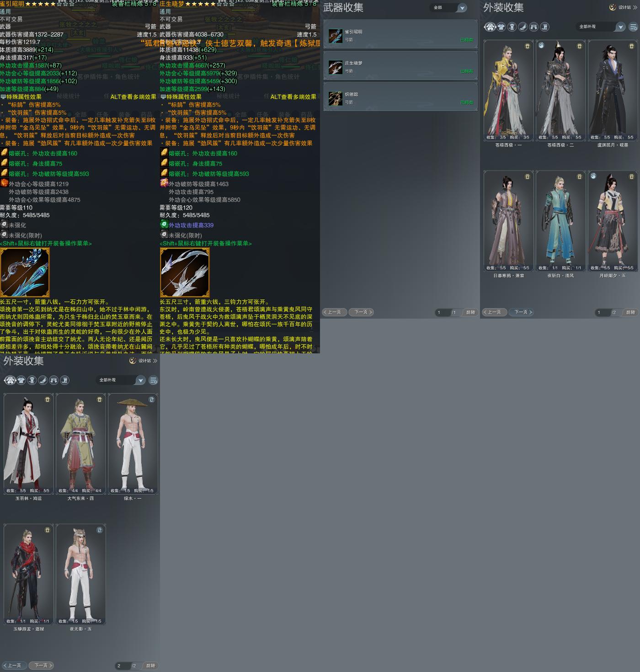Click the corner icon on 夜无影·五 card
The image size is (640, 672).
pyautogui.click(x=100, y=530)
